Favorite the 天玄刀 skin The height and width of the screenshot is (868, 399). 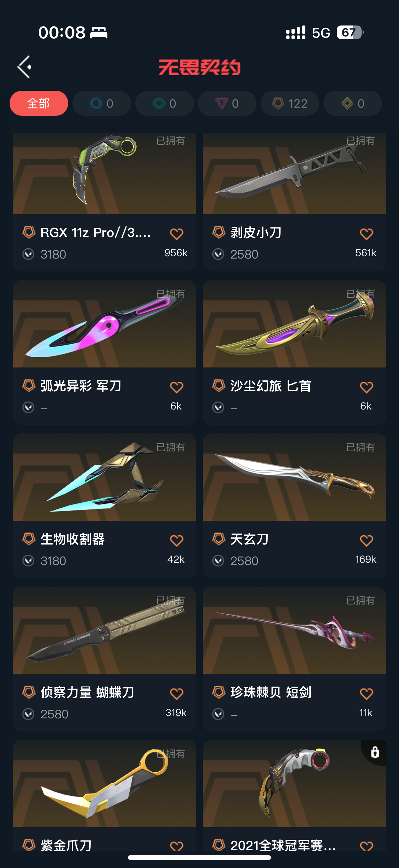tap(366, 541)
